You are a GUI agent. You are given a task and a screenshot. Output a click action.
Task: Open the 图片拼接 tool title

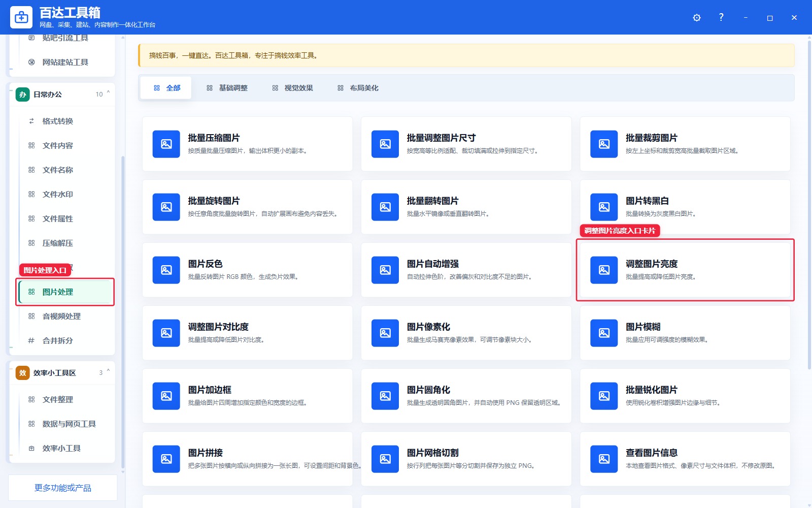pyautogui.click(x=206, y=453)
